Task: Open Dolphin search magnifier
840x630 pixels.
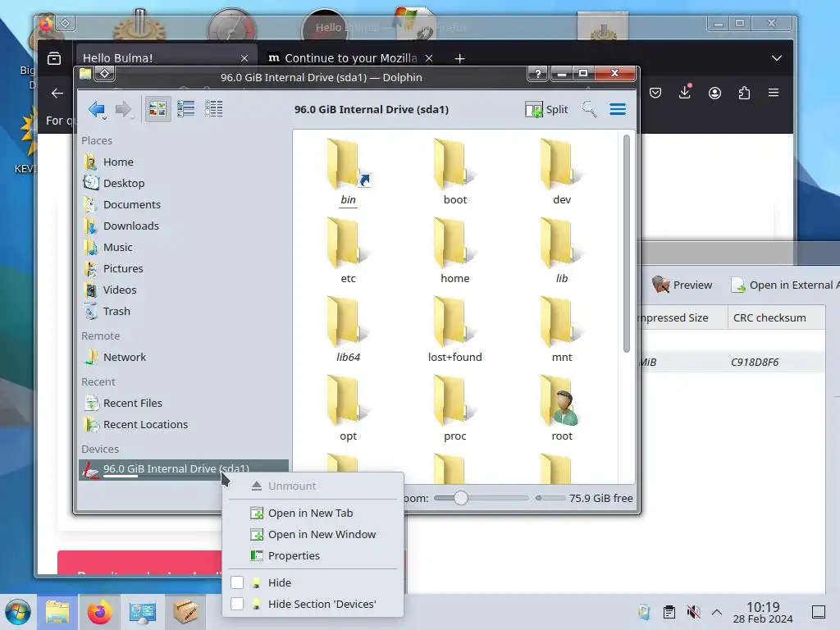Action: tap(589, 109)
